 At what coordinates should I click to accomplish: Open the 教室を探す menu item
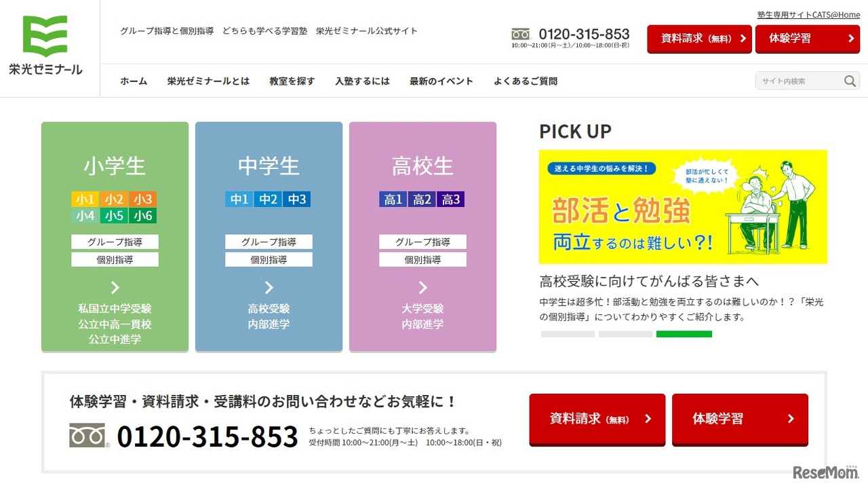292,81
